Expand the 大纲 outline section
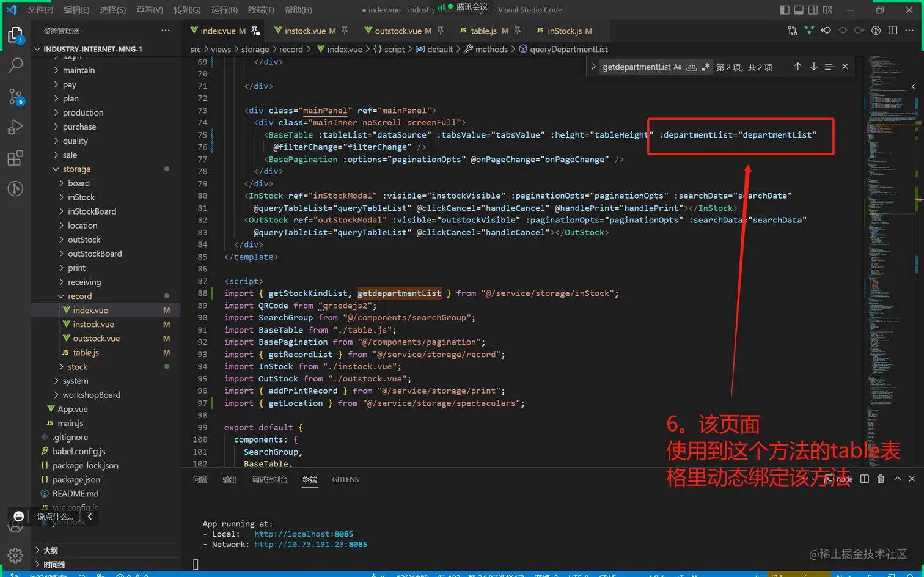The width and height of the screenshot is (924, 577). (106, 550)
